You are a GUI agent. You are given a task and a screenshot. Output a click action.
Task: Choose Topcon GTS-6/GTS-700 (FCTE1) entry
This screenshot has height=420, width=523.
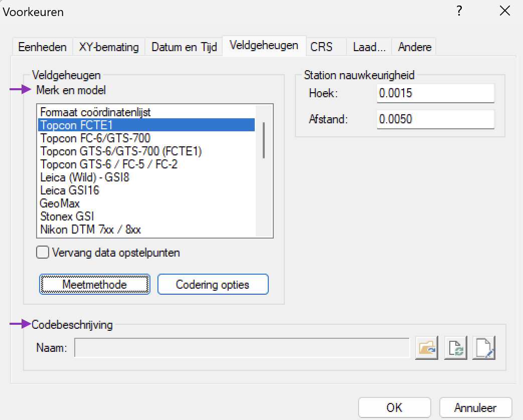pyautogui.click(x=147, y=151)
